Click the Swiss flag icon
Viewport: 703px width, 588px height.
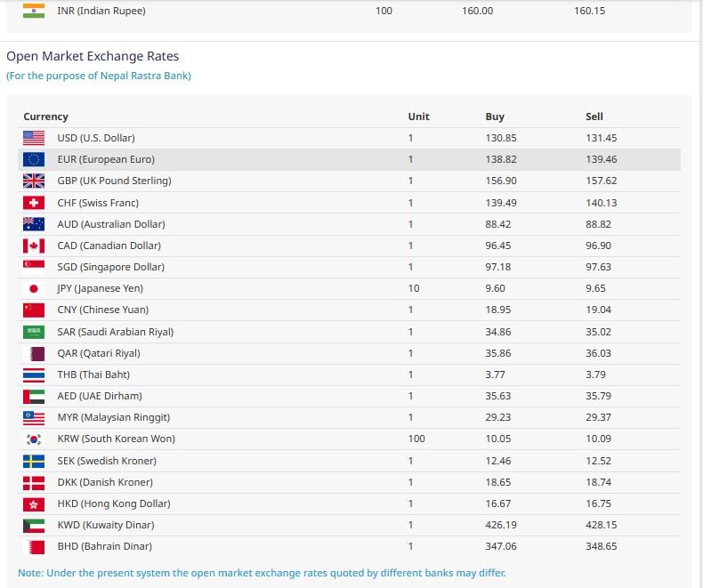coord(34,203)
